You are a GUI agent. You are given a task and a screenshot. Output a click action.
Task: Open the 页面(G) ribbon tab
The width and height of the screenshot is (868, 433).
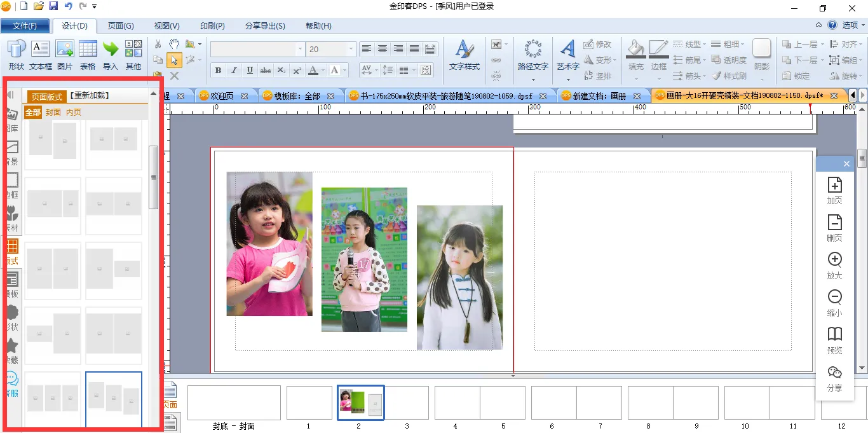click(121, 26)
